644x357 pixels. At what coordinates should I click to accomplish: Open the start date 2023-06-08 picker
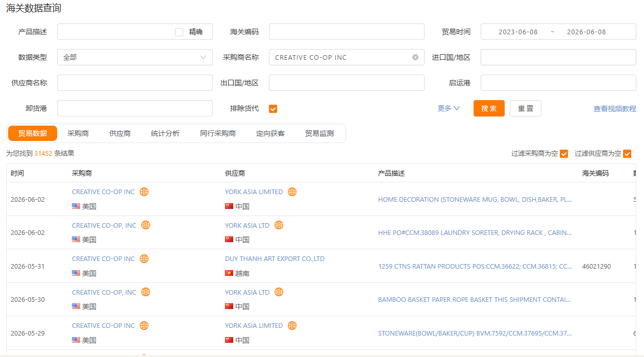pyautogui.click(x=518, y=32)
